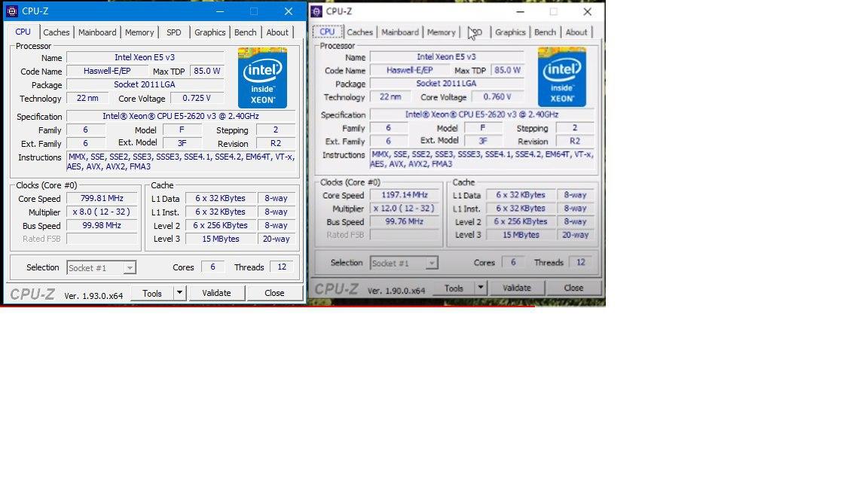Image resolution: width=868 pixels, height=488 pixels.
Task: Click Intel Xeon logo in right CPU-Z window
Action: (x=562, y=77)
